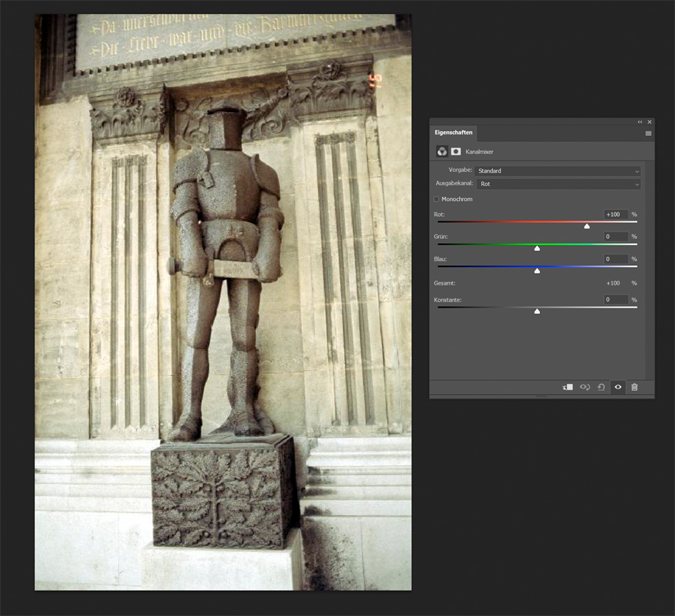The width and height of the screenshot is (675, 616).
Task: Click the view previous state icon
Action: point(585,387)
